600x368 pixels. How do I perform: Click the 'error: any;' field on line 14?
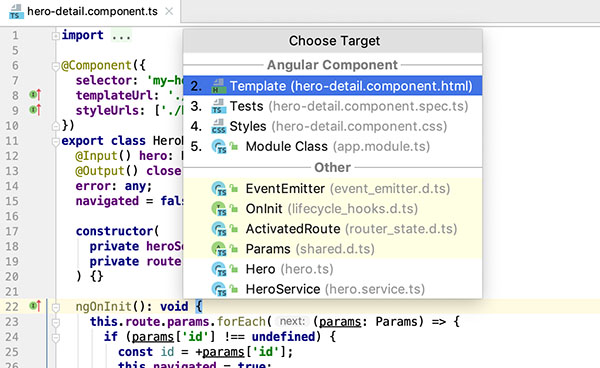click(114, 186)
